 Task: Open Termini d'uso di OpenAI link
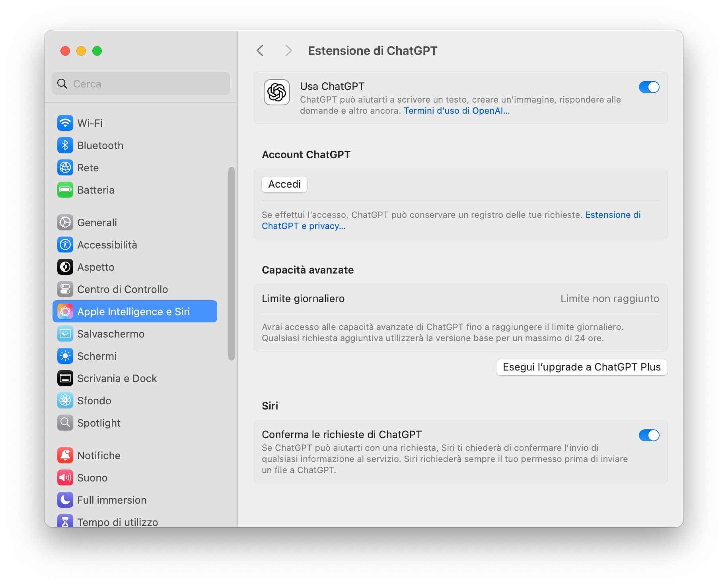pyautogui.click(x=457, y=111)
